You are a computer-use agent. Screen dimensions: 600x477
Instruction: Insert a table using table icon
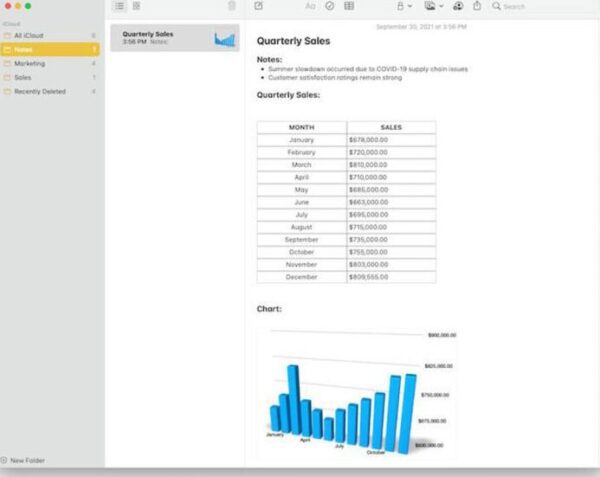(x=349, y=6)
